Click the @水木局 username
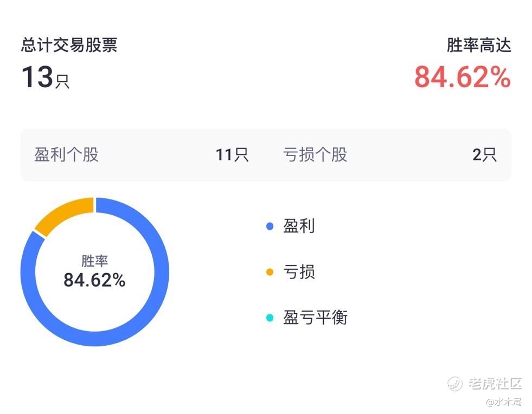This screenshot has width=532, height=414. click(503, 402)
